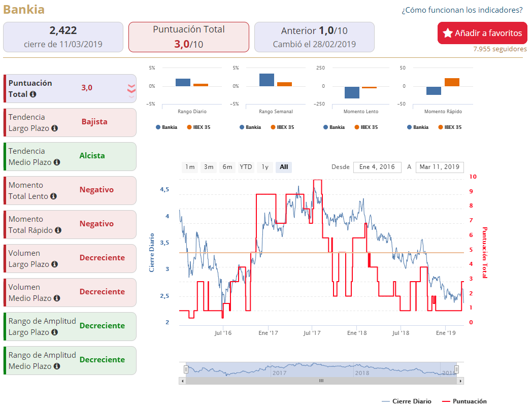Open info icon for Volumen Largo Plazo

click(55, 264)
